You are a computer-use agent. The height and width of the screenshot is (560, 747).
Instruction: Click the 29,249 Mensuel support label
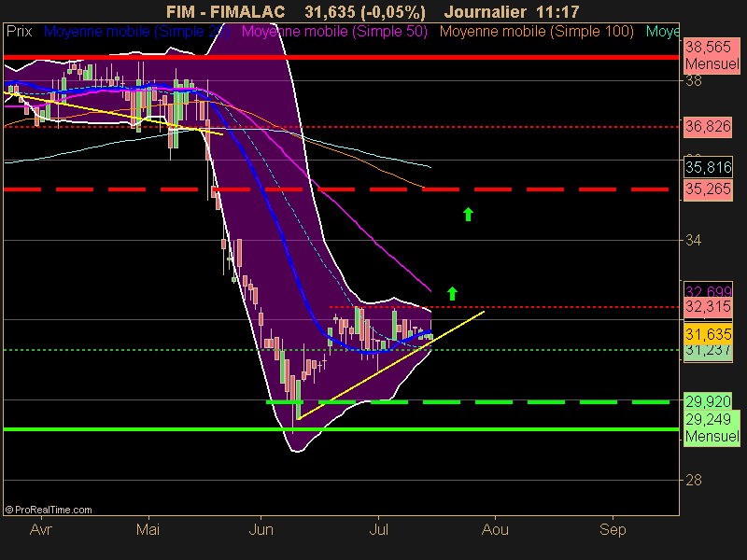(x=712, y=427)
